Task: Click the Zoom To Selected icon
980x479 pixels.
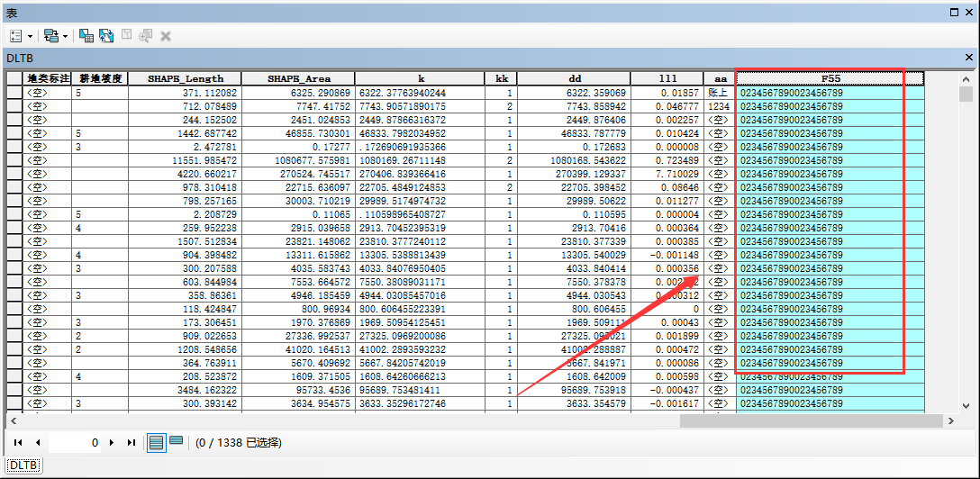Action: [x=146, y=36]
